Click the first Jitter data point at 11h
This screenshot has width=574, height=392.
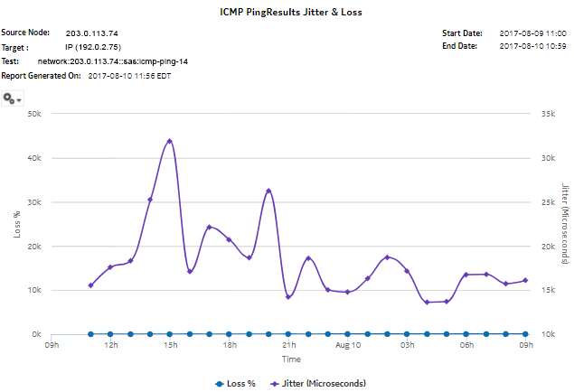pyautogui.click(x=90, y=285)
